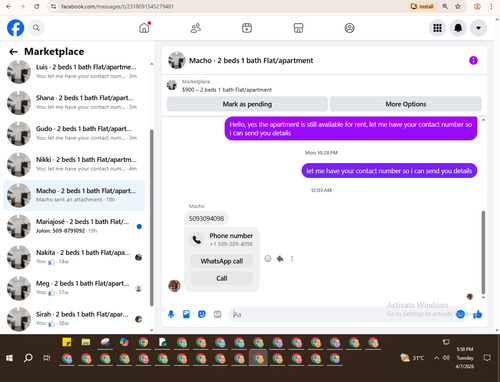This screenshot has width=500, height=382.
Task: Open Shana conversation
Action: click(74, 103)
